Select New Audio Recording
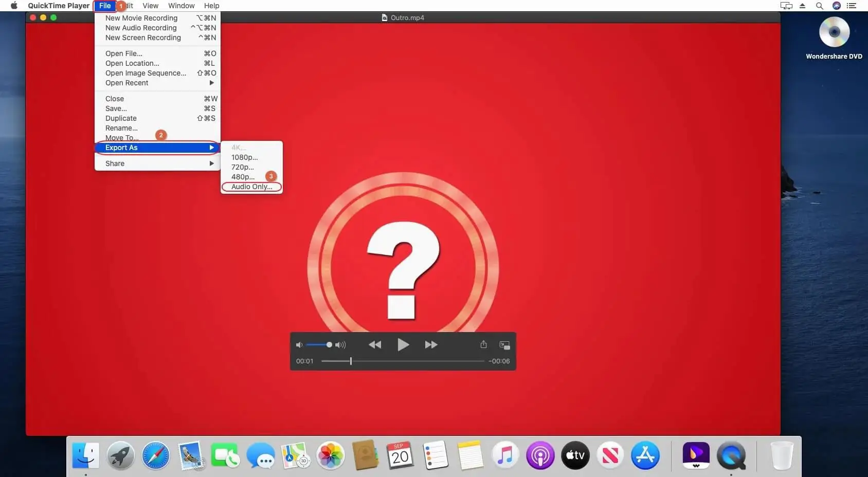This screenshot has height=477, width=868. [x=157, y=28]
